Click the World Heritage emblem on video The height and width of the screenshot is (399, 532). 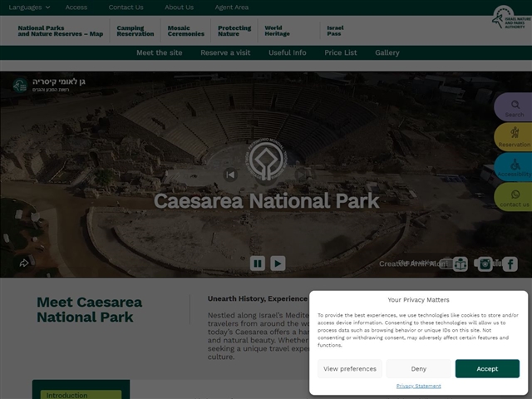click(266, 159)
